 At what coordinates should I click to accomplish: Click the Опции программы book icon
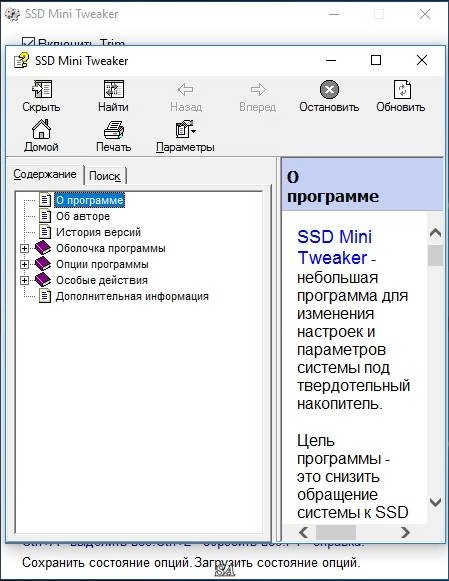(x=43, y=264)
